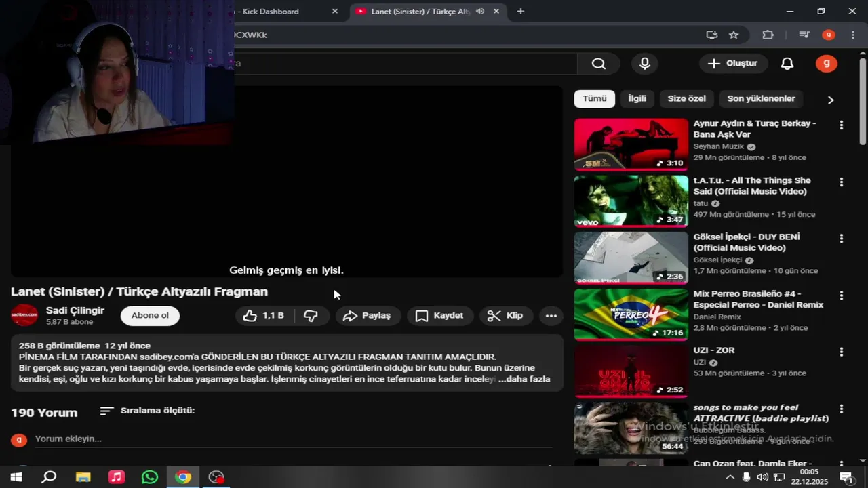Image resolution: width=868 pixels, height=488 pixels.
Task: Open options menu for Aynur Aydın video
Action: (842, 125)
